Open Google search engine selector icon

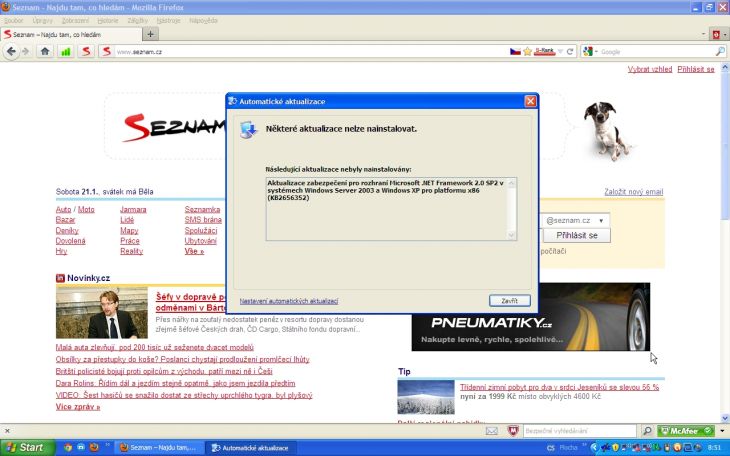pyautogui.click(x=588, y=52)
